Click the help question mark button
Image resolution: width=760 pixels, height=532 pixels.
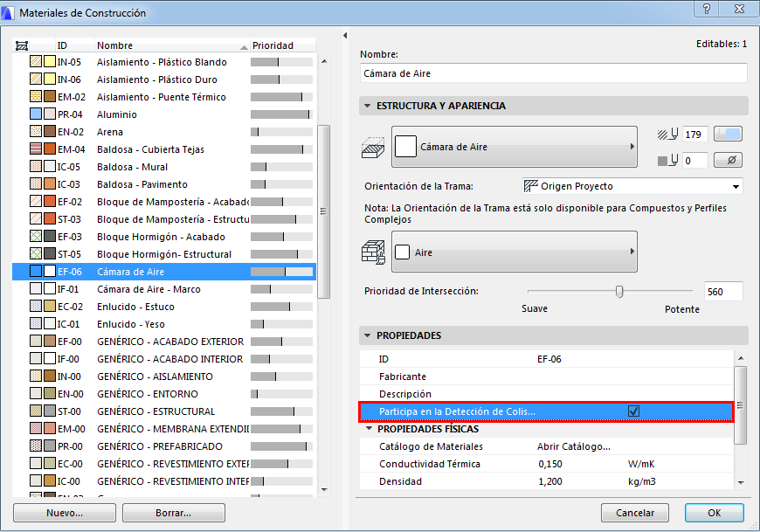(707, 9)
